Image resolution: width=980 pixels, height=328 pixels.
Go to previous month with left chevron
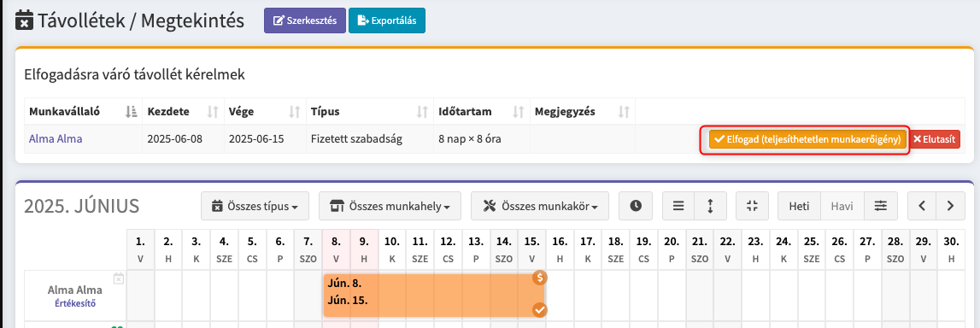click(922, 206)
